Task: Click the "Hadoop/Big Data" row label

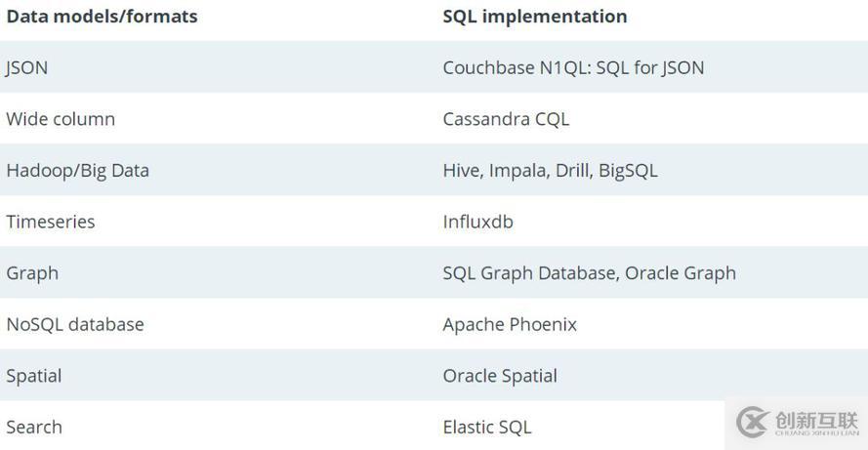Action: click(x=77, y=171)
